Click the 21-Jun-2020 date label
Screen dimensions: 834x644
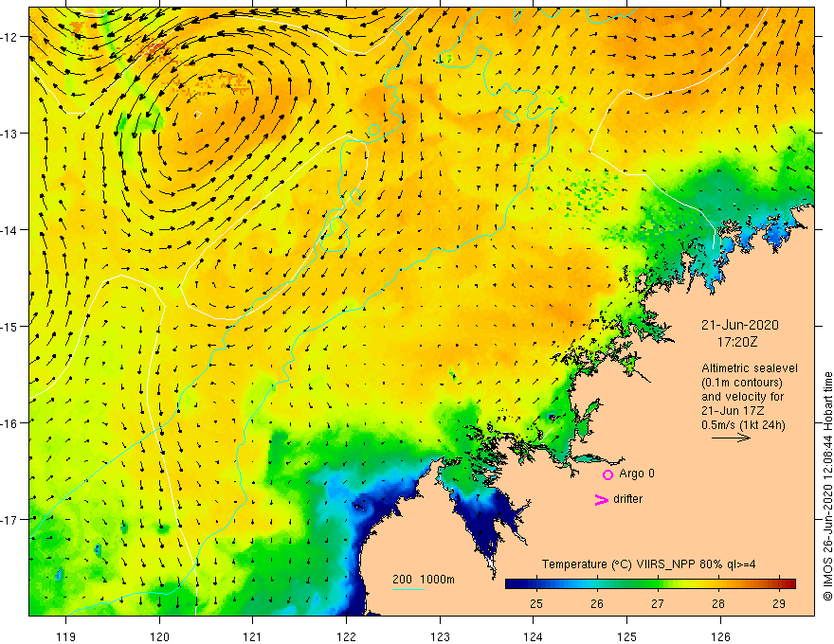(740, 325)
